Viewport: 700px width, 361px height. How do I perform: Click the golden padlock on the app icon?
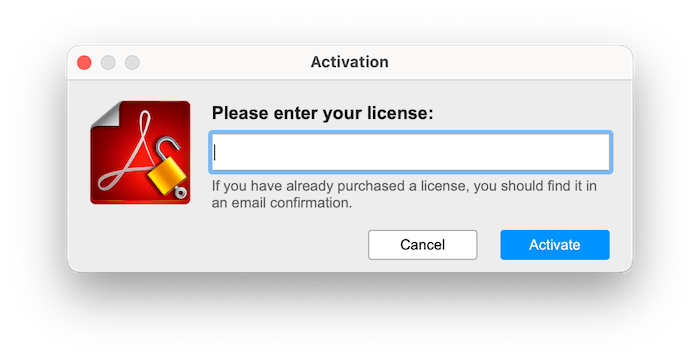(164, 177)
